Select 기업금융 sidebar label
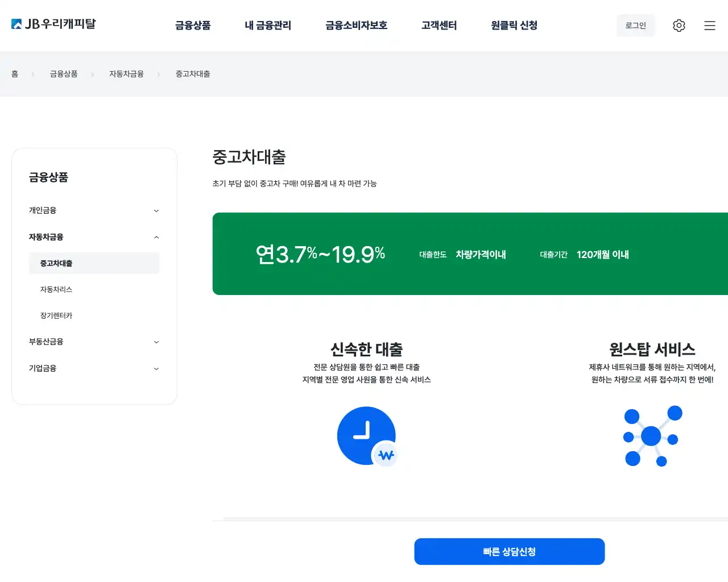 pos(43,368)
